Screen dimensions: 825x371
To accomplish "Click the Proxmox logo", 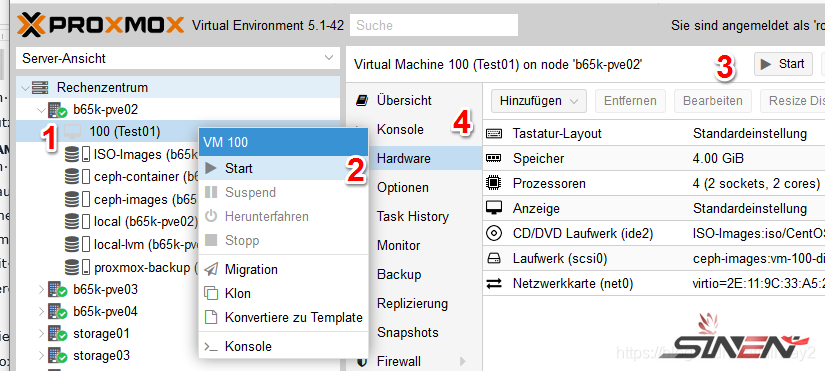I will 100,25.
